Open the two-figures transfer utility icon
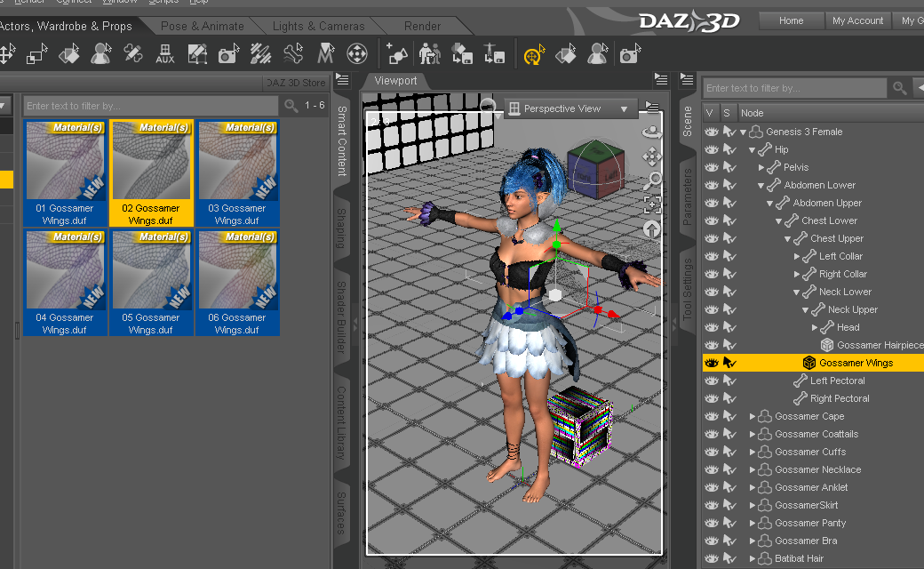Viewport: 924px width, 569px height. click(x=430, y=54)
